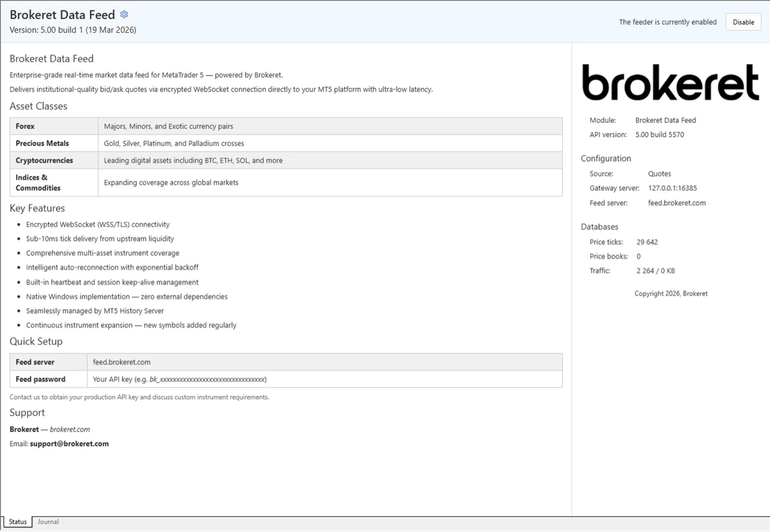Click the API version 5.00 build 5570

pyautogui.click(x=659, y=135)
